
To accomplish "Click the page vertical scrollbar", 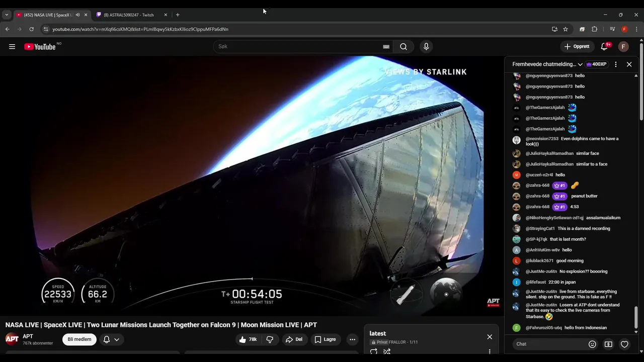I will click(641, 81).
